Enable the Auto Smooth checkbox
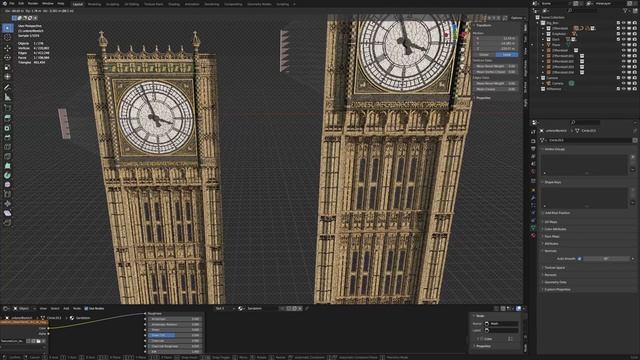Image resolution: width=640 pixels, height=360 pixels. coord(579,258)
